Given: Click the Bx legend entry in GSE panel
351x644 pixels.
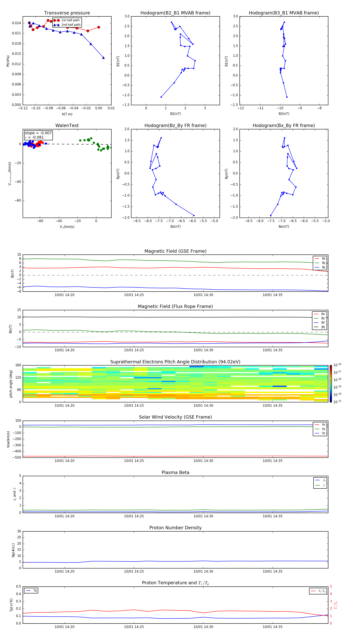Looking at the screenshot, I should pos(320,259).
